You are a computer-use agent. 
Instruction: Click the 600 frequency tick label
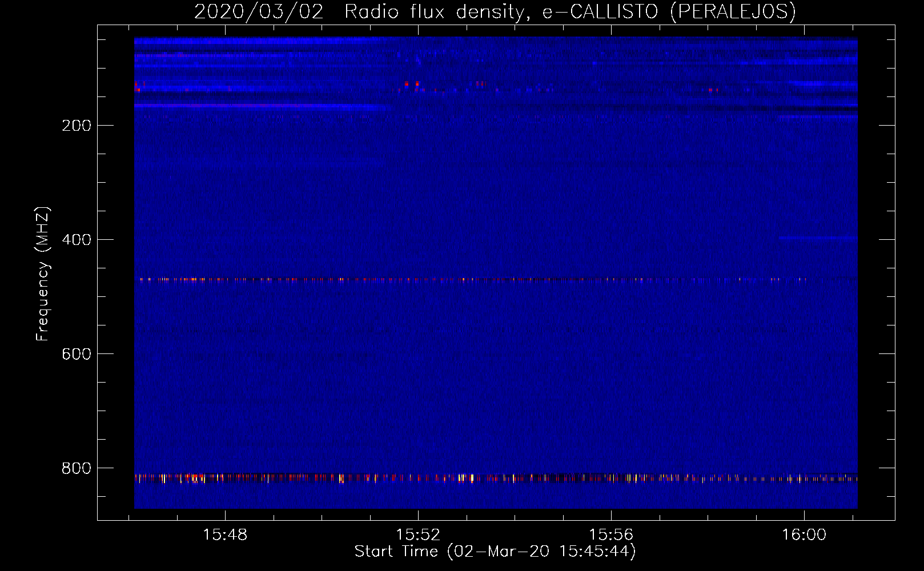coord(77,354)
